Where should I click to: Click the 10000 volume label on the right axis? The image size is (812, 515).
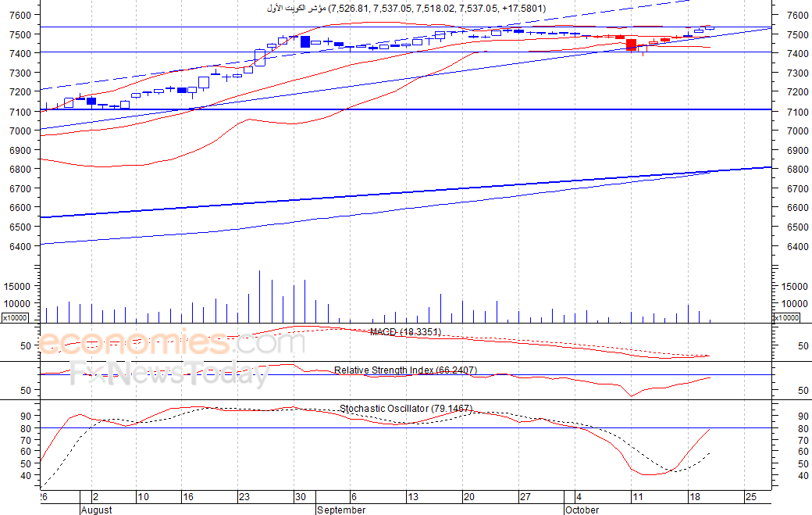794,304
